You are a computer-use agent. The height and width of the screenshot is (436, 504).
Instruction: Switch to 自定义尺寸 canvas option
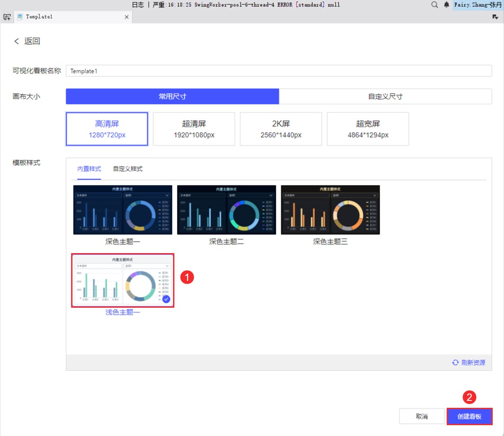(386, 96)
